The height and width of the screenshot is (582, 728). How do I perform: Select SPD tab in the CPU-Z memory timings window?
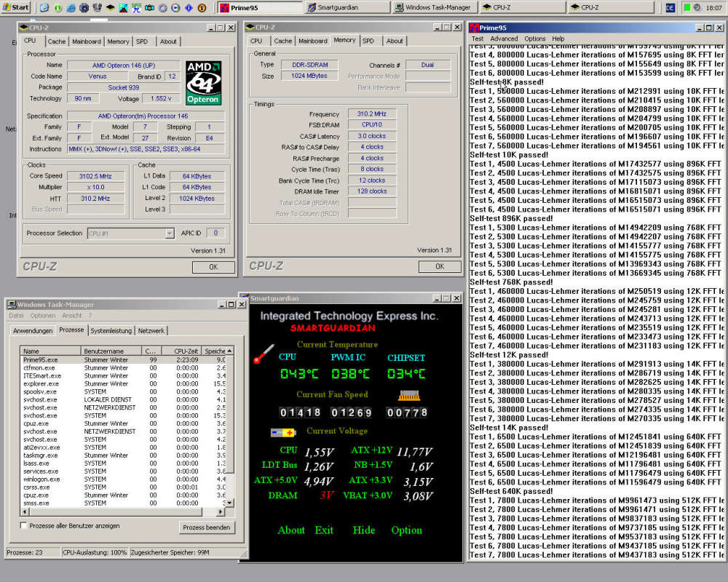(368, 41)
